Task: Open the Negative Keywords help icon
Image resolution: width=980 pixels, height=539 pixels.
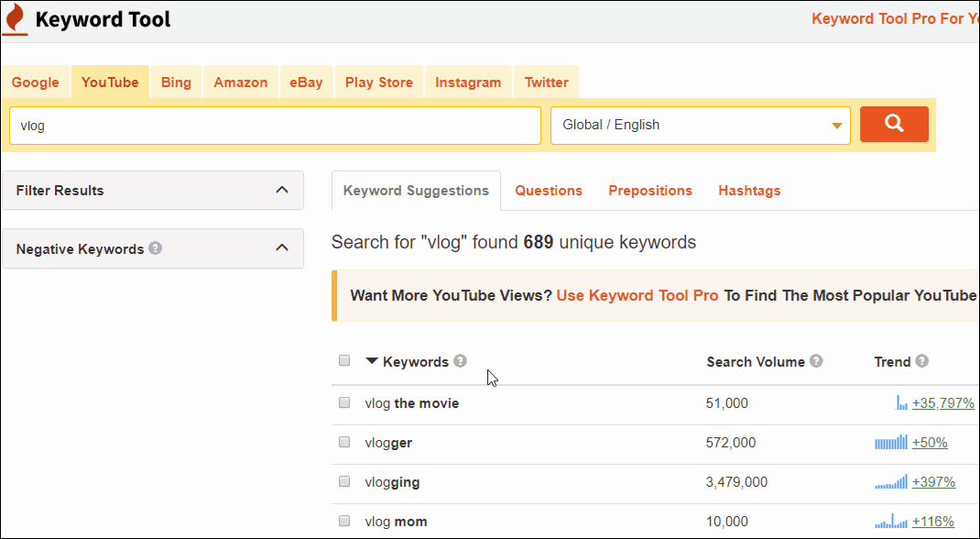Action: tap(156, 248)
